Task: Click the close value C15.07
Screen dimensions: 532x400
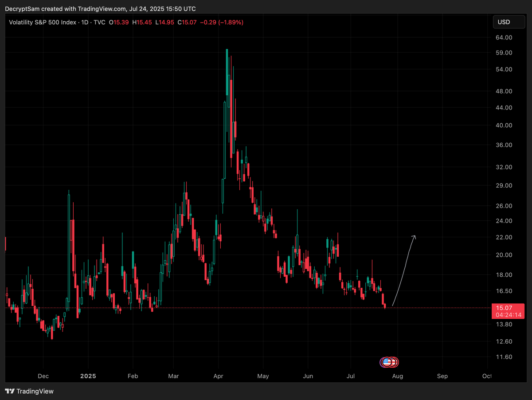Action: (x=188, y=22)
